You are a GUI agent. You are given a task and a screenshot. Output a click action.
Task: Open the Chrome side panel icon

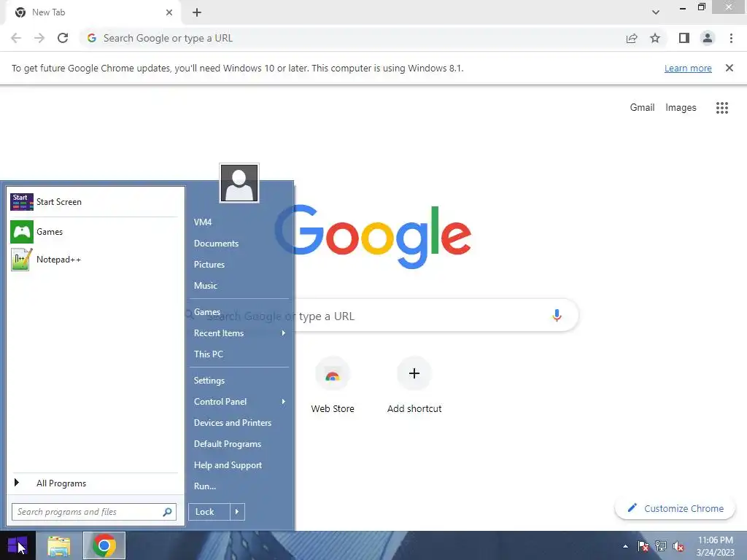(x=684, y=38)
